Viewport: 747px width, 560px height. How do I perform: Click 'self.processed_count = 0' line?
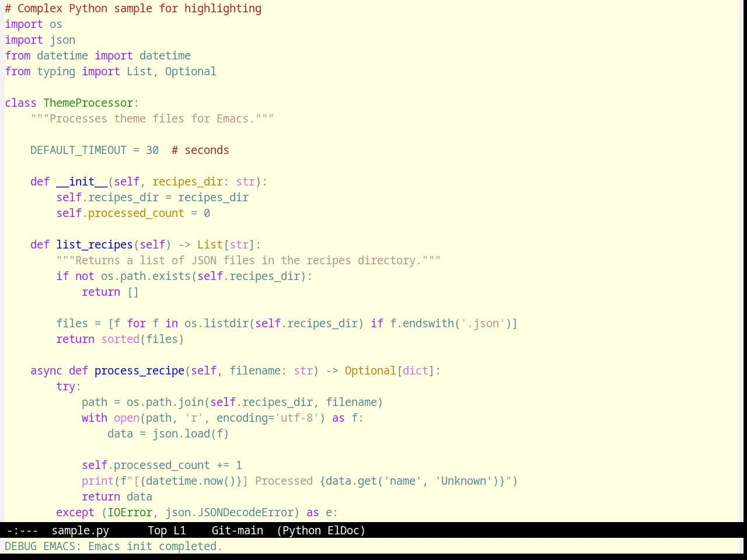tap(133, 213)
